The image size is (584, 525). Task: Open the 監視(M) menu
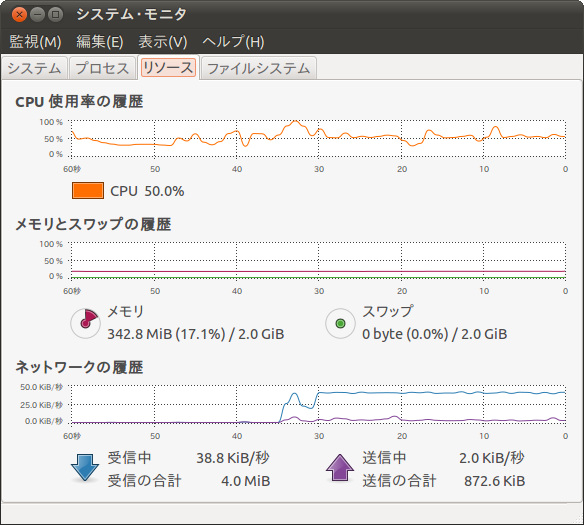click(35, 41)
